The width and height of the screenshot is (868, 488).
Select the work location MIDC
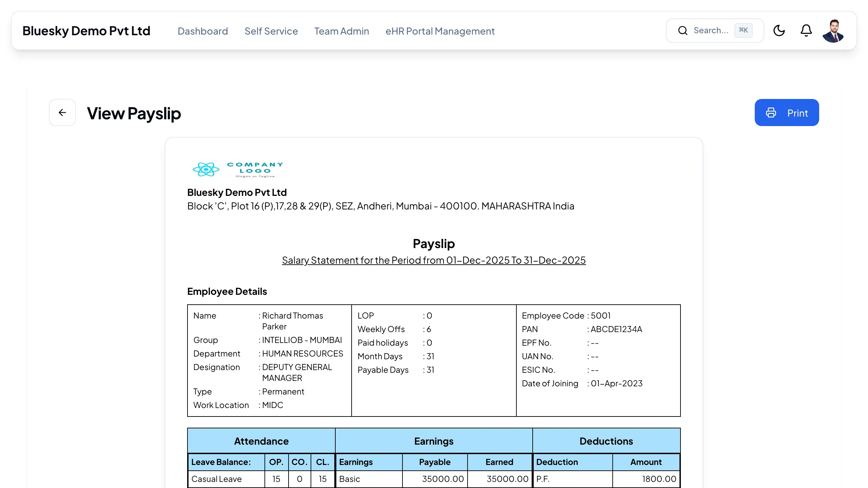(x=273, y=405)
